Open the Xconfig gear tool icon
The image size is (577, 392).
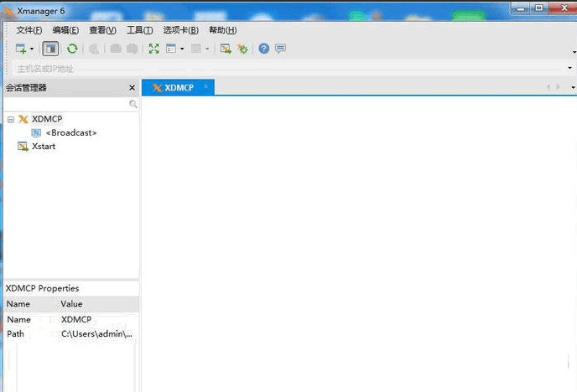(242, 49)
